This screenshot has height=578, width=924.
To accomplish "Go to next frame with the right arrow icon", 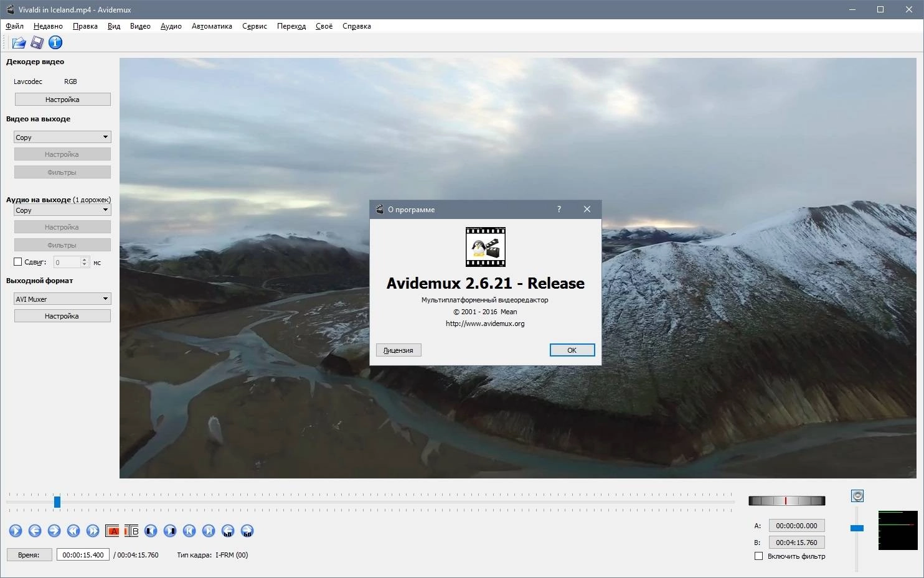I will pyautogui.click(x=54, y=531).
